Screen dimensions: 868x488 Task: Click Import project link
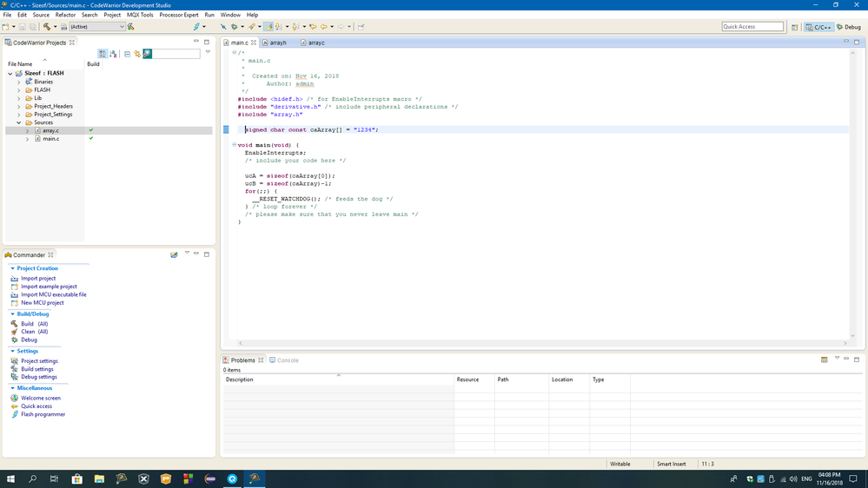pos(38,279)
